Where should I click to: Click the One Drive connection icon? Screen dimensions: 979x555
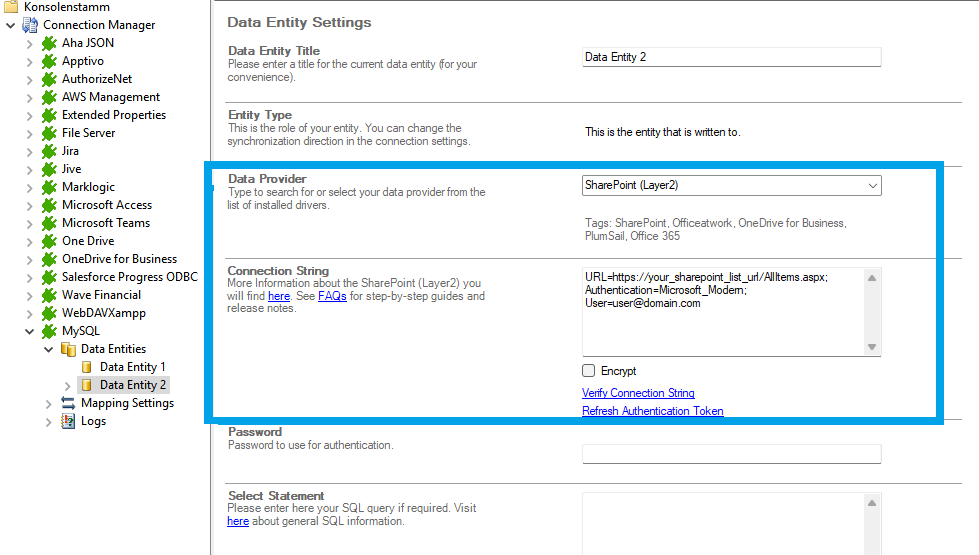click(49, 241)
